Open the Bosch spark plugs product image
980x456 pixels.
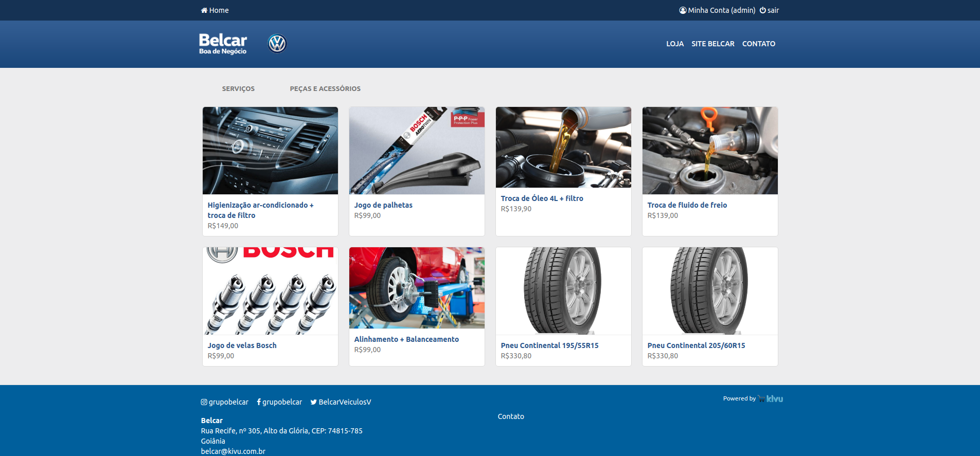[x=270, y=291]
